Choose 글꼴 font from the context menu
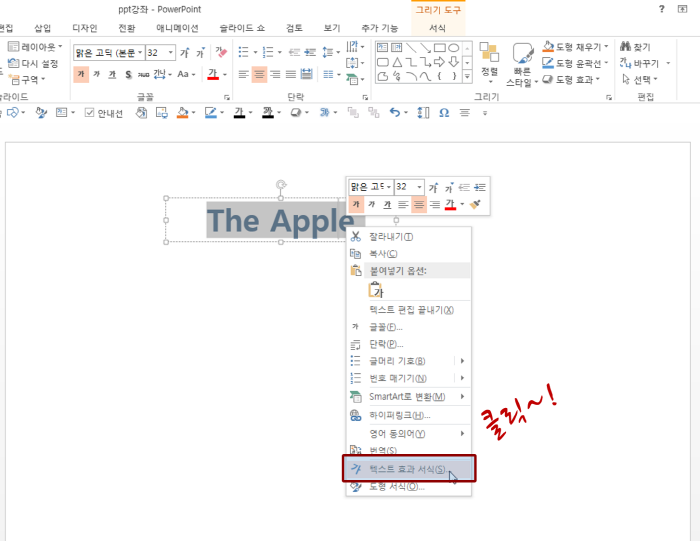The image size is (700, 541). (409, 327)
